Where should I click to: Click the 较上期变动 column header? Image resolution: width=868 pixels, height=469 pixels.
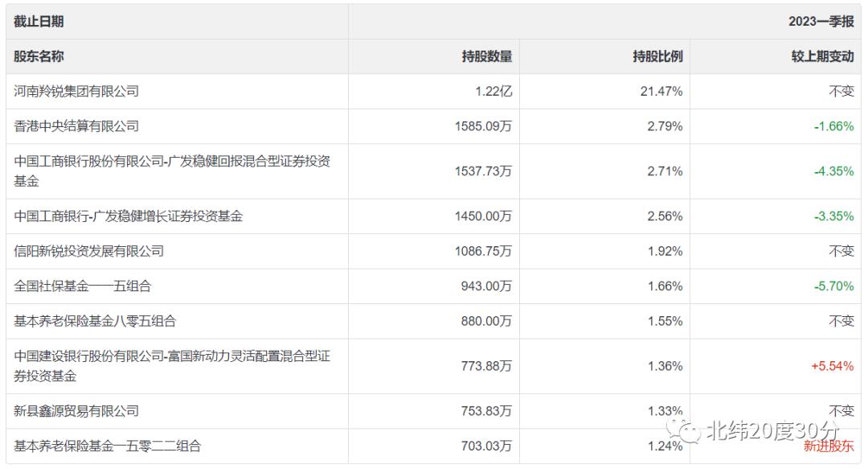pyautogui.click(x=822, y=56)
